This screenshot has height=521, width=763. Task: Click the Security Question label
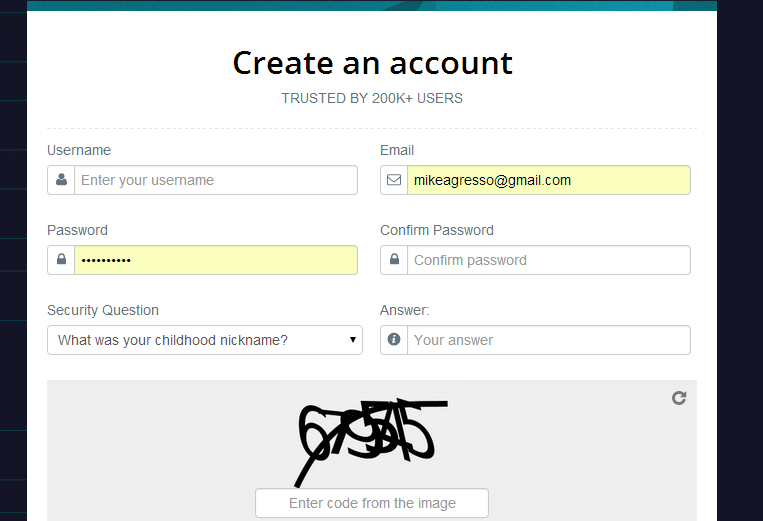coord(103,310)
